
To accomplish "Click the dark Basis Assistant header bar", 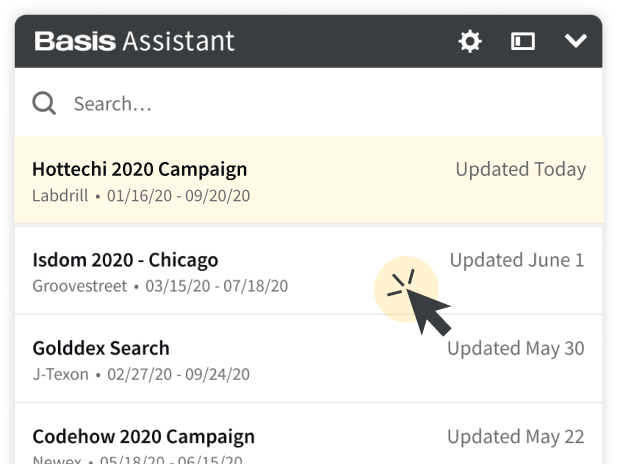I will pyautogui.click(x=308, y=41).
